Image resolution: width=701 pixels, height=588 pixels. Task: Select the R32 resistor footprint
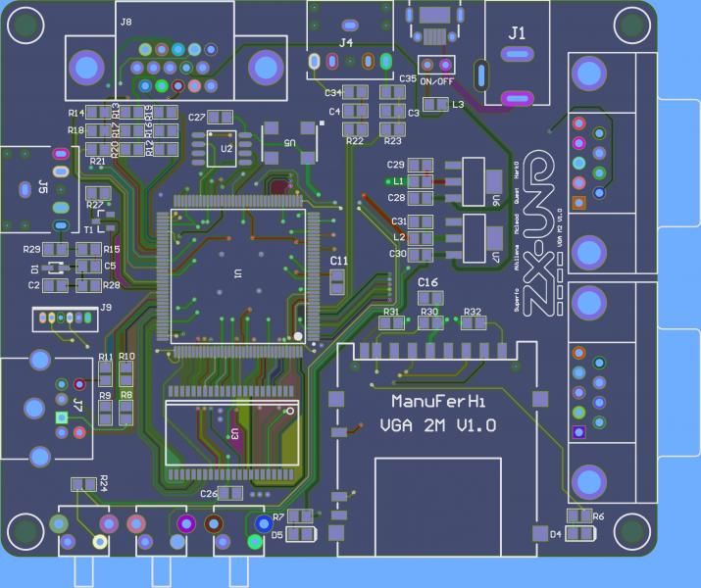[473, 324]
